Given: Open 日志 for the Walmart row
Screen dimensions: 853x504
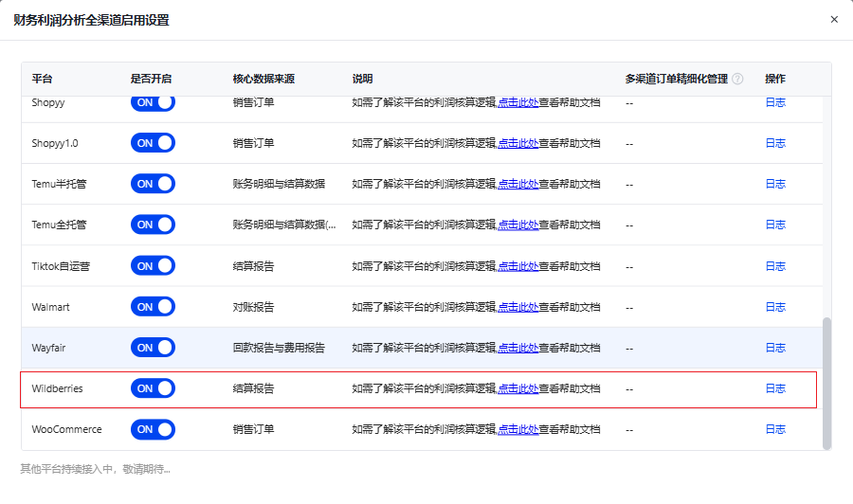Looking at the screenshot, I should click(x=775, y=307).
